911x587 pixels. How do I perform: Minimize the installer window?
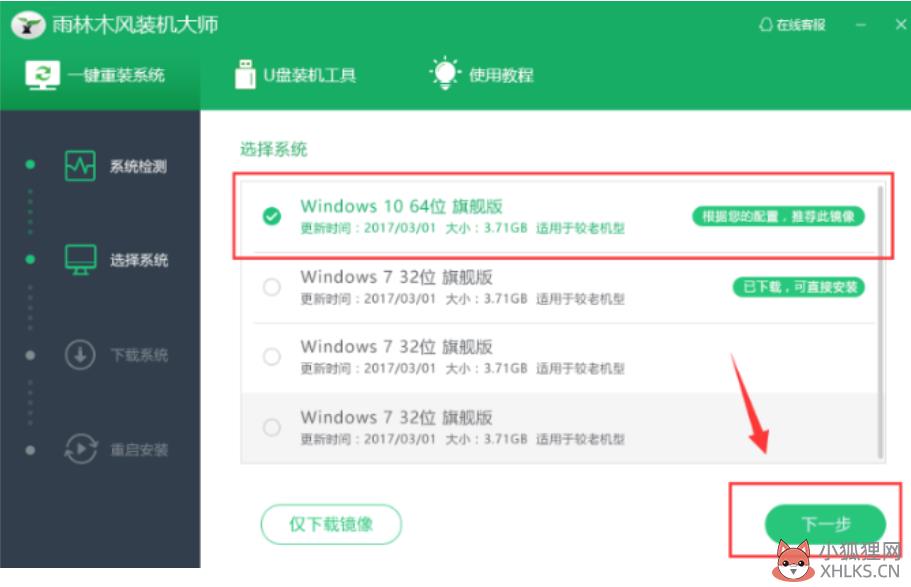pyautogui.click(x=861, y=25)
